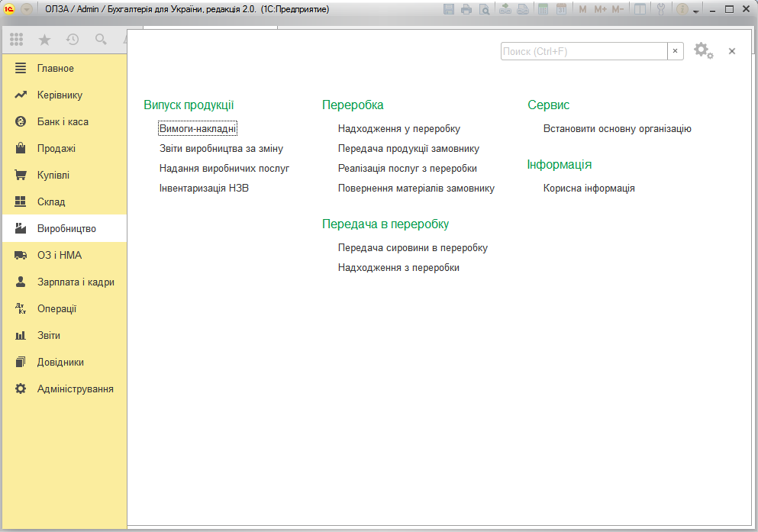Switch to the Склад section
Viewport: 758px width, 532px height.
(x=65, y=202)
